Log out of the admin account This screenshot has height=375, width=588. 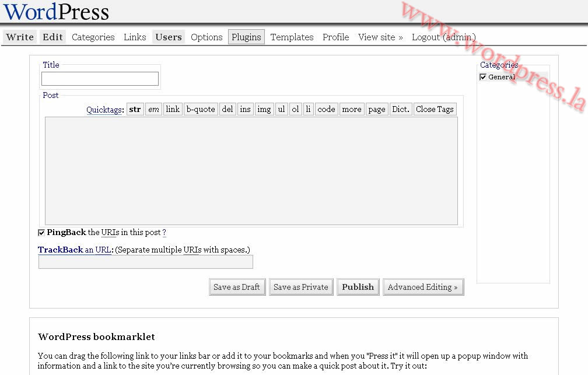tap(443, 37)
